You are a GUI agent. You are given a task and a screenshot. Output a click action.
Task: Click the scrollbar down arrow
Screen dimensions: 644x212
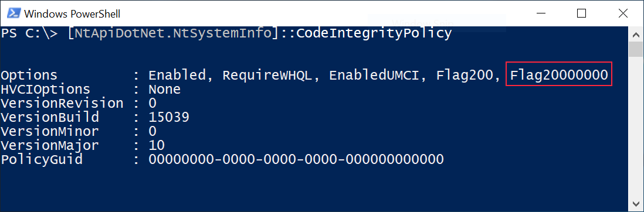tap(635, 204)
